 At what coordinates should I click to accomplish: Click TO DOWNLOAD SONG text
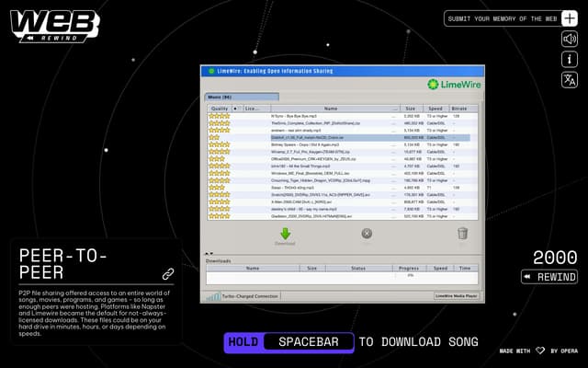(419, 341)
